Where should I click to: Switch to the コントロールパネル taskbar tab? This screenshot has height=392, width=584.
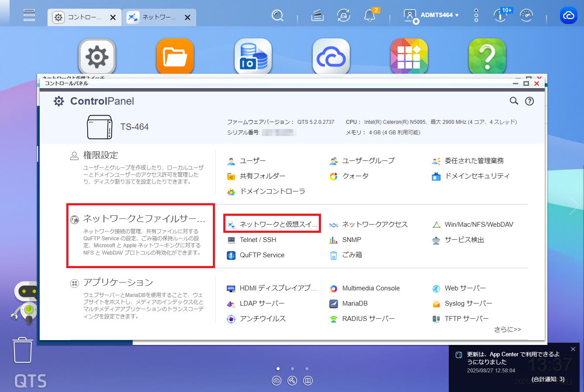tap(79, 17)
